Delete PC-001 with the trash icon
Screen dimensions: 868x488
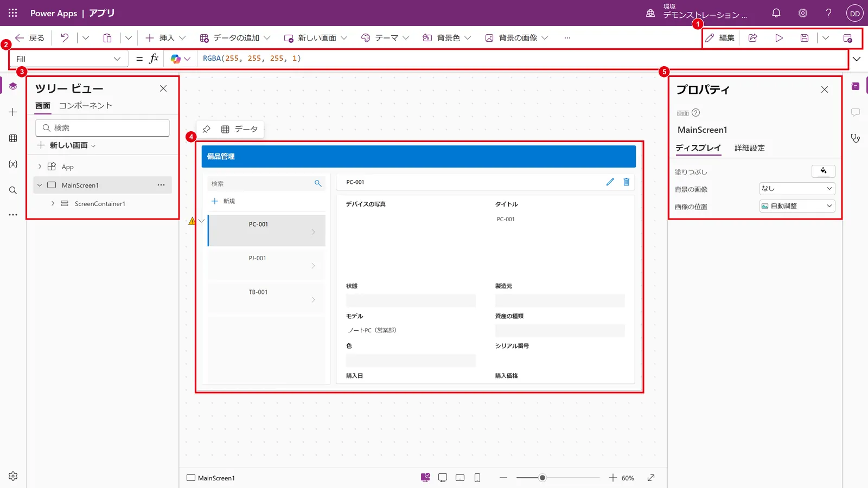[x=627, y=182]
